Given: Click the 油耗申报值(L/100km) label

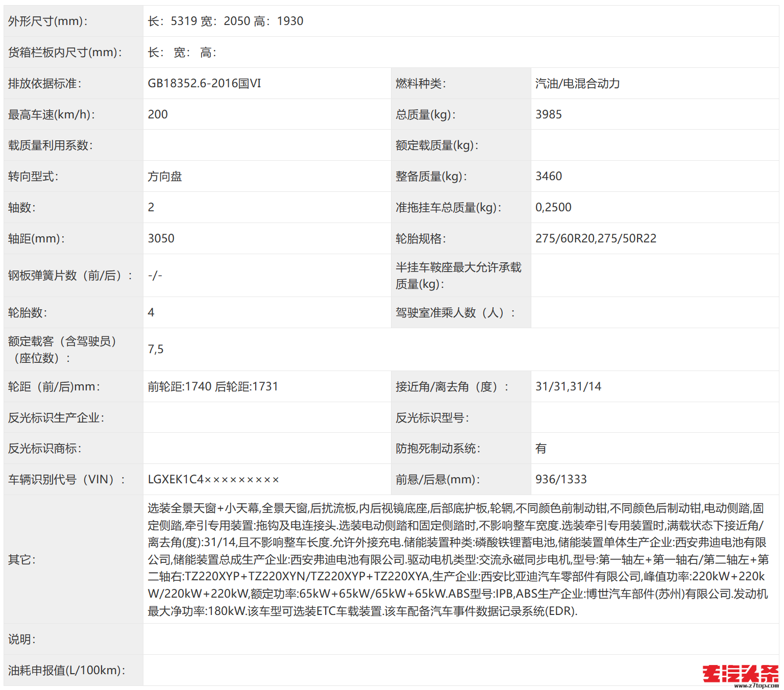Looking at the screenshot, I should [x=67, y=670].
